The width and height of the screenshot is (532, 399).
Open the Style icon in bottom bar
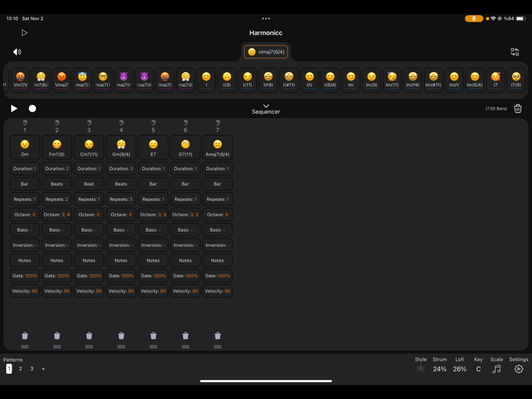pos(421,369)
